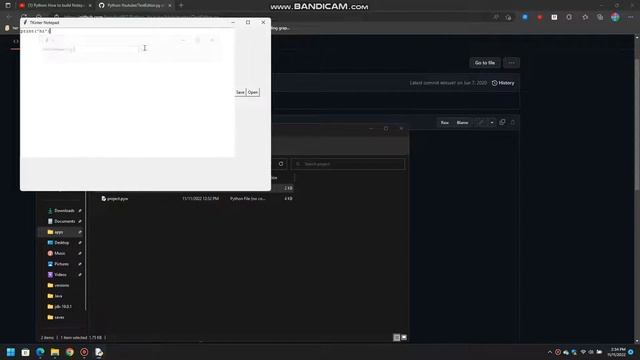This screenshot has width=640, height=360.
Task: Open the browser extensions puzzle icon
Action: click(569, 17)
